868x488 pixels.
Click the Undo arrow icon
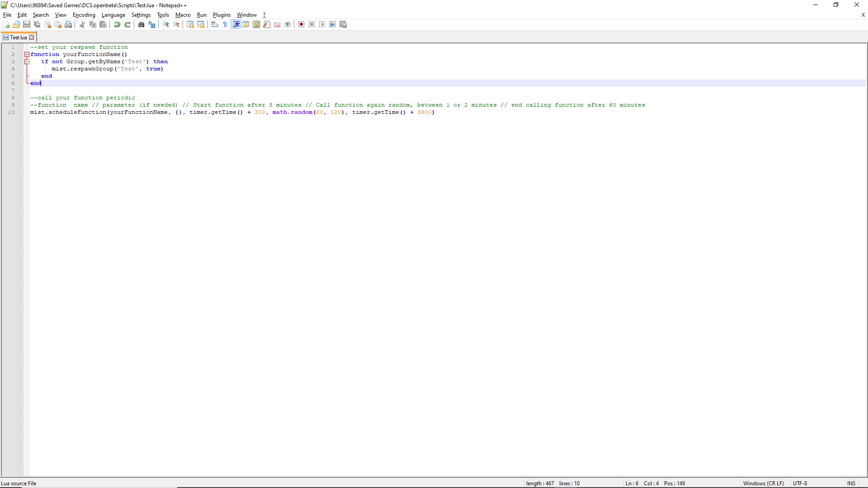point(117,24)
